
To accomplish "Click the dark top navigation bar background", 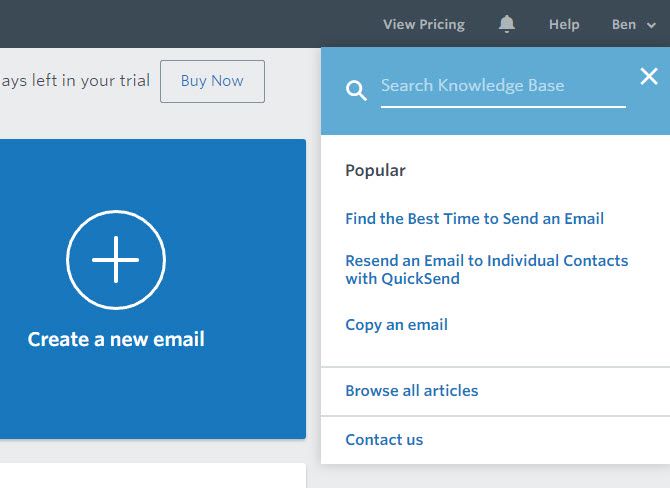I will 200,24.
